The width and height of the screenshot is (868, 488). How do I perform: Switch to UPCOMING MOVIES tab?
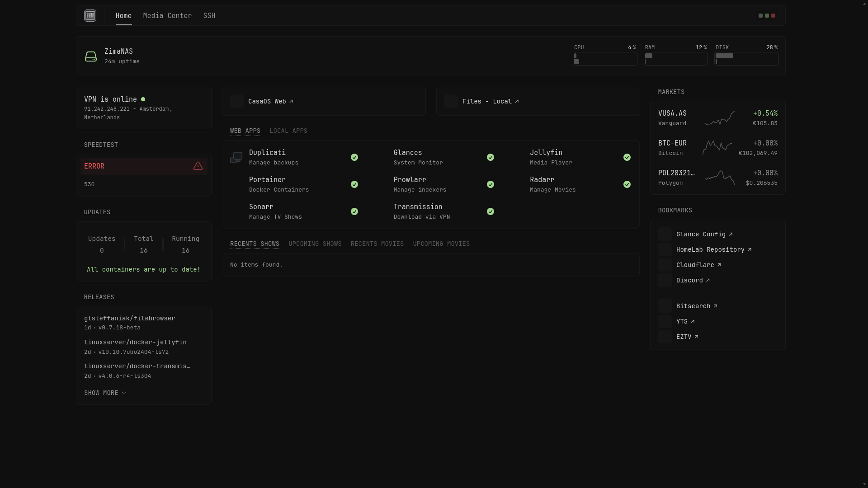coord(441,244)
